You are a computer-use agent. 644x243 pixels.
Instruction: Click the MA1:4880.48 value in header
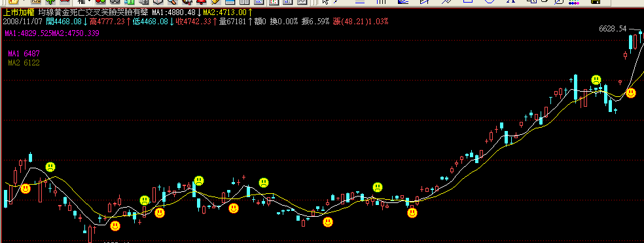coord(173,12)
